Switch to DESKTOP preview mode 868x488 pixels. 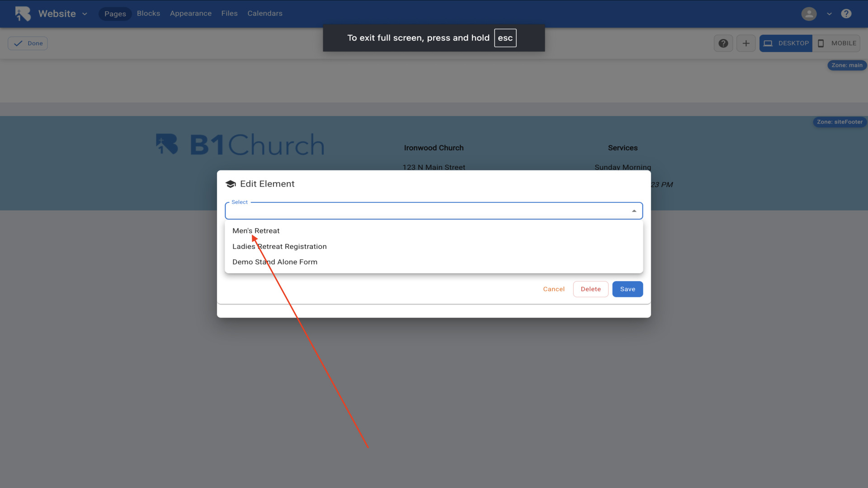click(x=786, y=43)
